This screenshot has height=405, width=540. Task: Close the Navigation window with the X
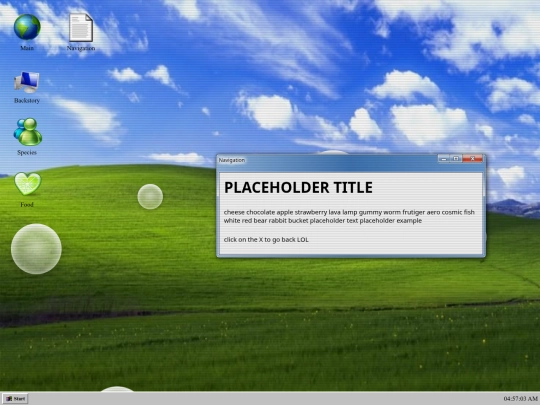click(472, 158)
